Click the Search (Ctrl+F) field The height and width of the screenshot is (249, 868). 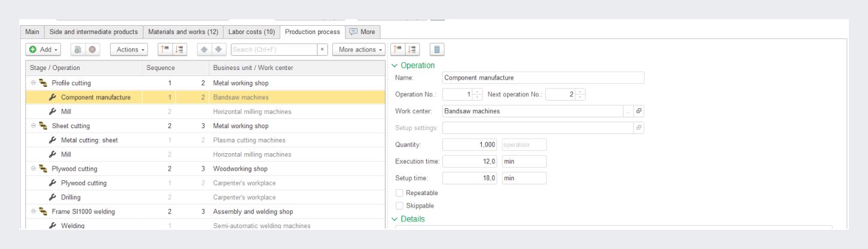tap(274, 50)
